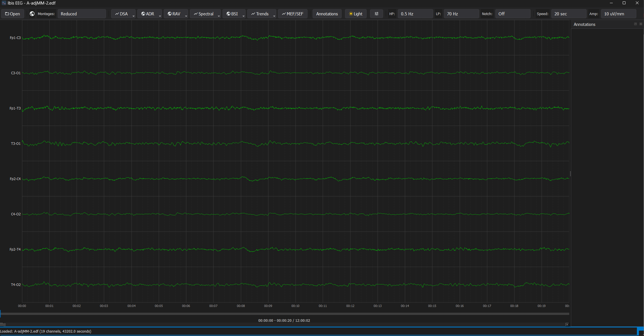Open the MEF/SEF analysis
Viewport: 644px width, 336px height.
point(292,14)
